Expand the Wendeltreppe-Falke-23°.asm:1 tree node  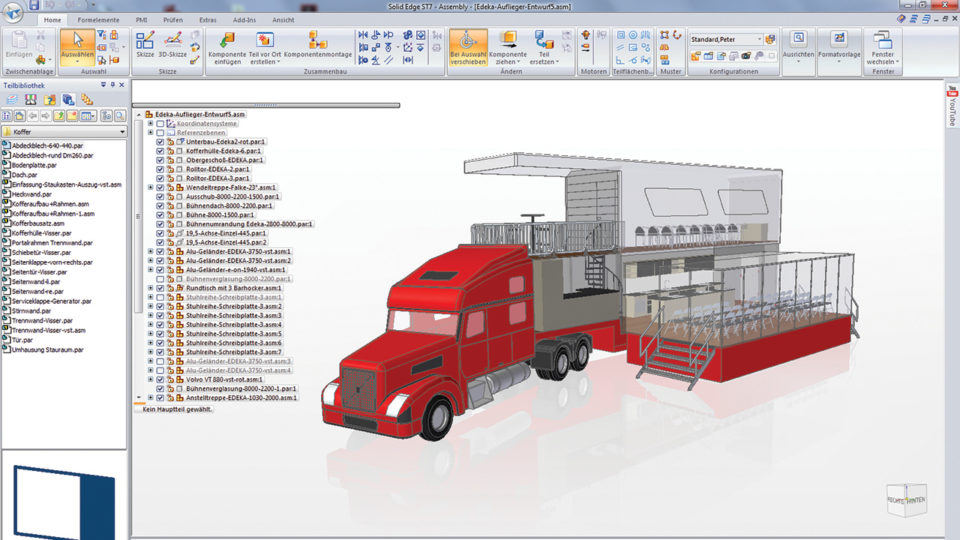tap(150, 187)
